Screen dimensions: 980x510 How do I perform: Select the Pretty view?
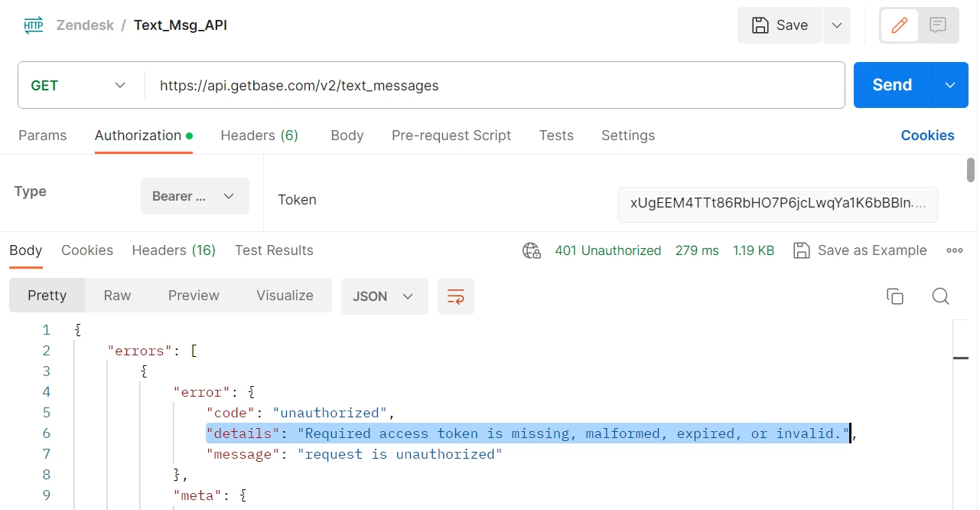tap(47, 296)
